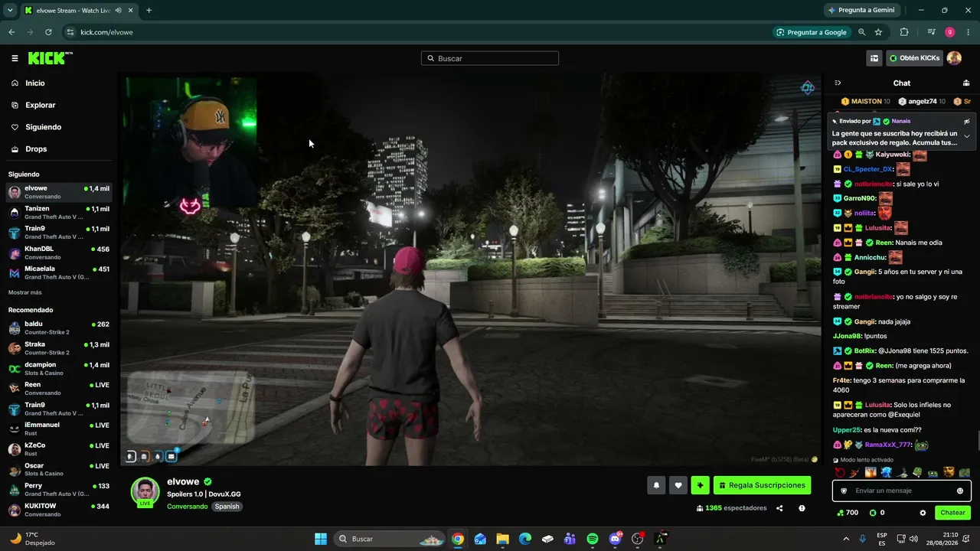Expand followed channels with Mostrar más
The image size is (980, 551).
click(25, 292)
